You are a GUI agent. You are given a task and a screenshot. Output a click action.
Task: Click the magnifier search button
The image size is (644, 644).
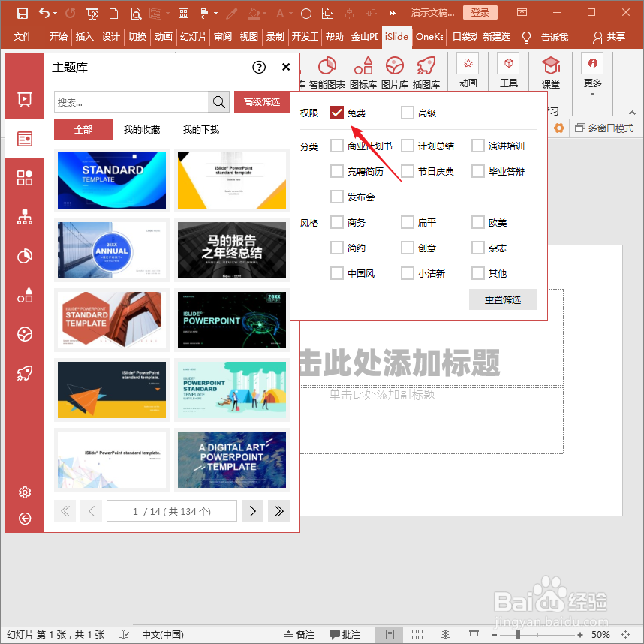coord(218,102)
